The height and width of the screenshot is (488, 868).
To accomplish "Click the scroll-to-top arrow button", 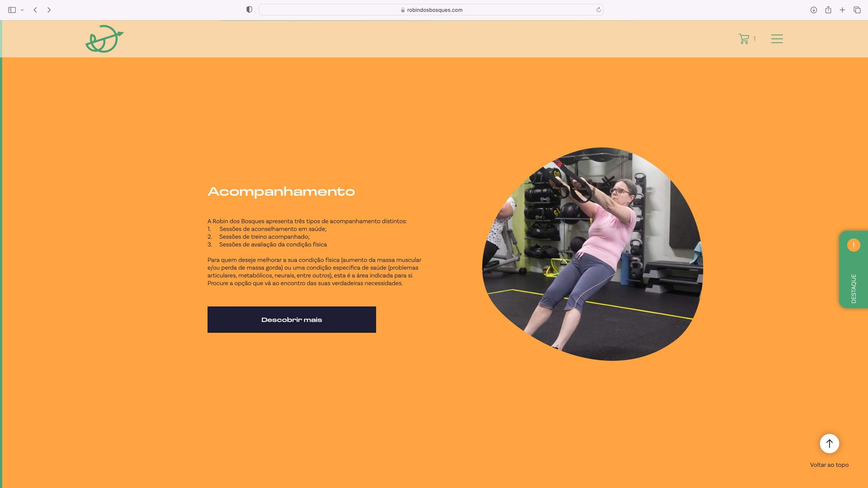I will (x=829, y=443).
